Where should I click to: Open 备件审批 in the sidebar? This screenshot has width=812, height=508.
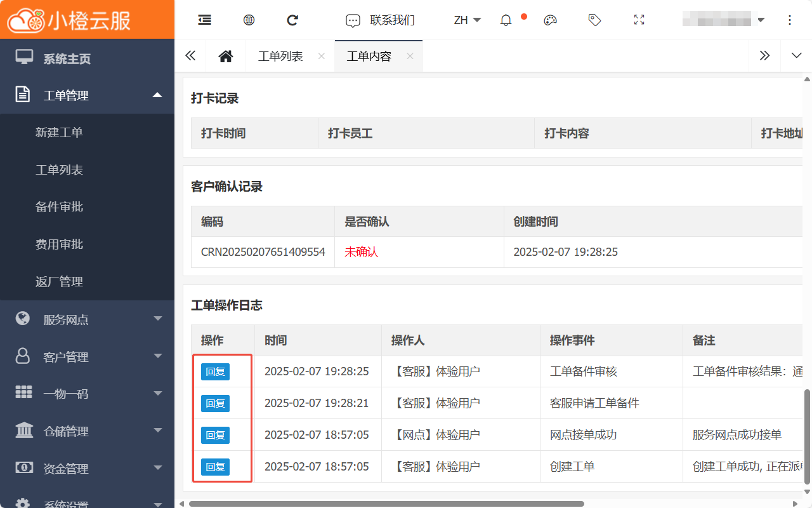(x=59, y=207)
